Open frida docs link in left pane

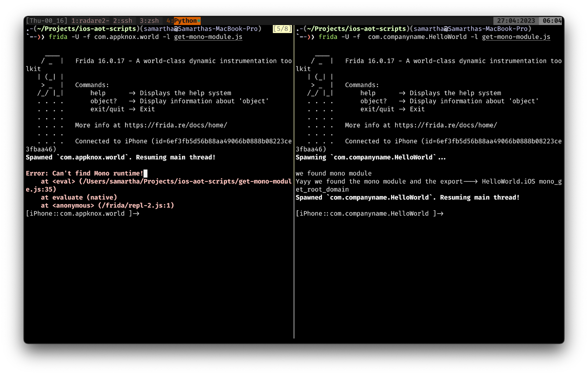click(x=176, y=125)
